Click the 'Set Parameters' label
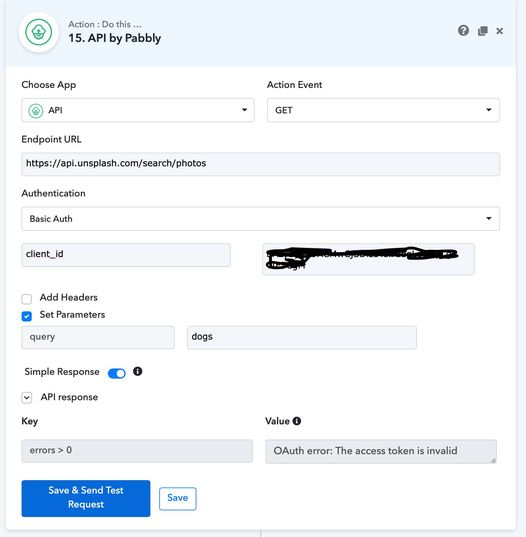526x537 pixels. (72, 315)
